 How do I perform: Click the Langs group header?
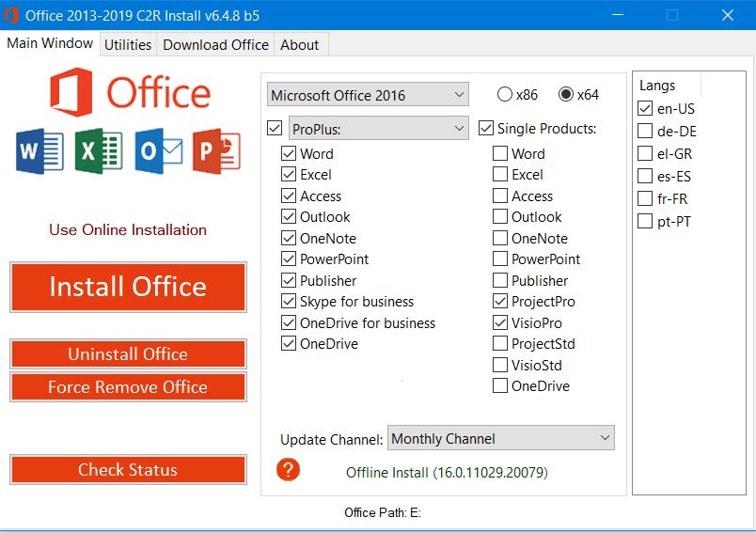tap(657, 86)
